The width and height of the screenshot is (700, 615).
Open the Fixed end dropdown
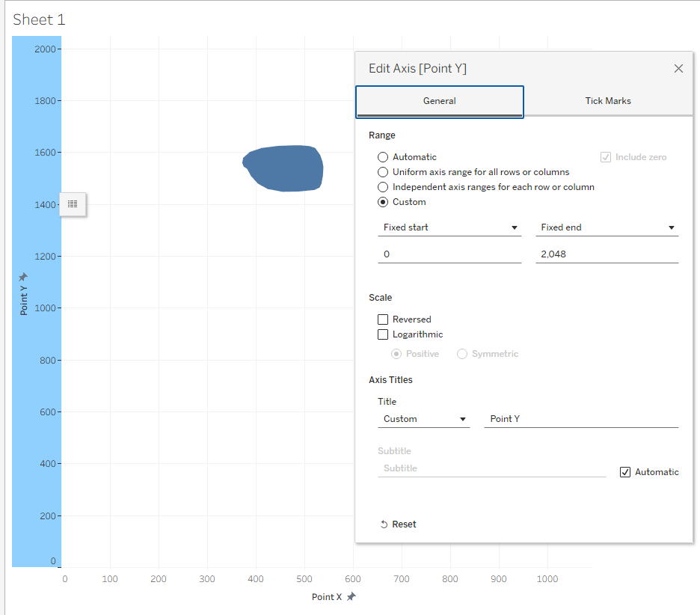pyautogui.click(x=607, y=227)
